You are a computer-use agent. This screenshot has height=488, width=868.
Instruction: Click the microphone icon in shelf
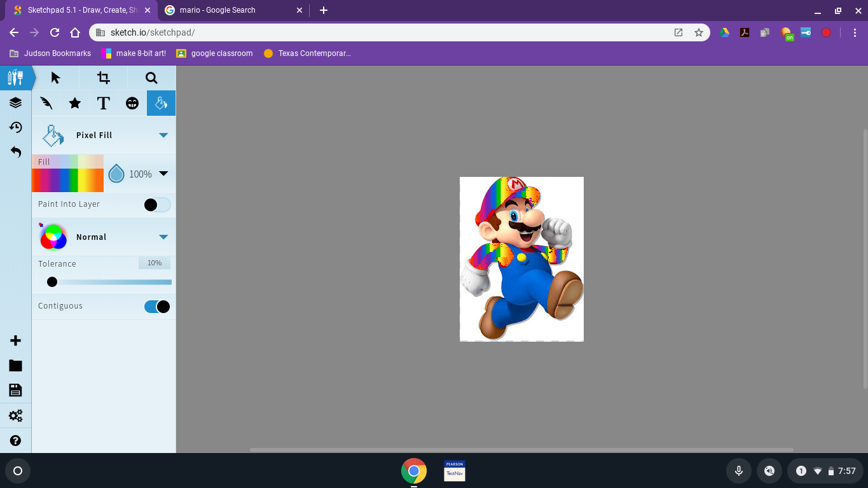point(739,471)
